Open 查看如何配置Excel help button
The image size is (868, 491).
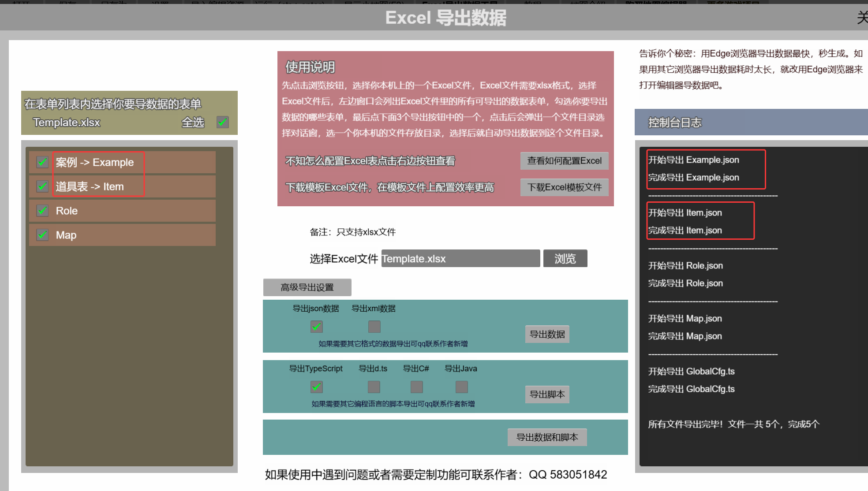pyautogui.click(x=564, y=161)
